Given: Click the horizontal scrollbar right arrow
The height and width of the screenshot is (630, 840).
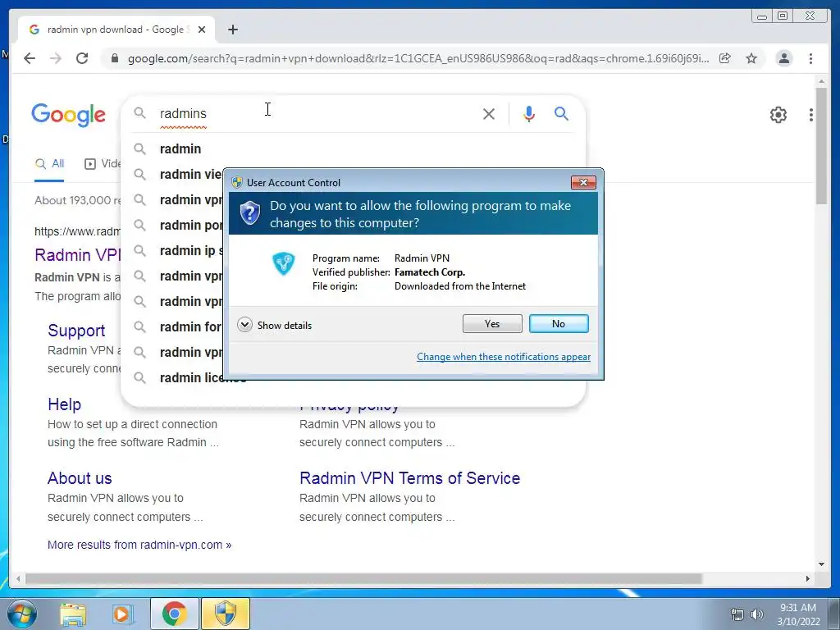Looking at the screenshot, I should [x=808, y=578].
